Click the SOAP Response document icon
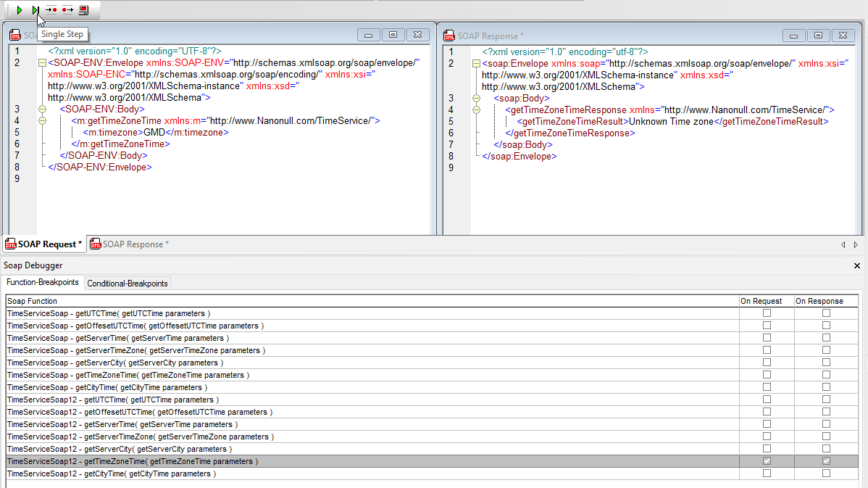Viewport: 868px width, 488px height. tap(449, 35)
